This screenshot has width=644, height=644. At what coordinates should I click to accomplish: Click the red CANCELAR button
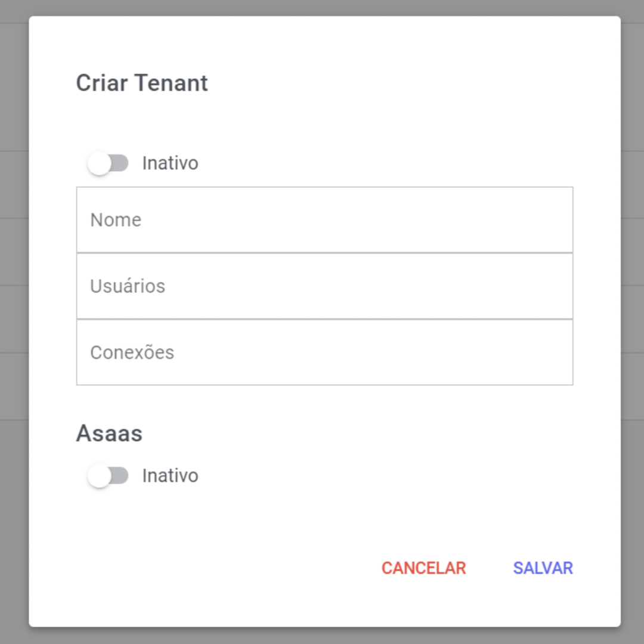[423, 568]
